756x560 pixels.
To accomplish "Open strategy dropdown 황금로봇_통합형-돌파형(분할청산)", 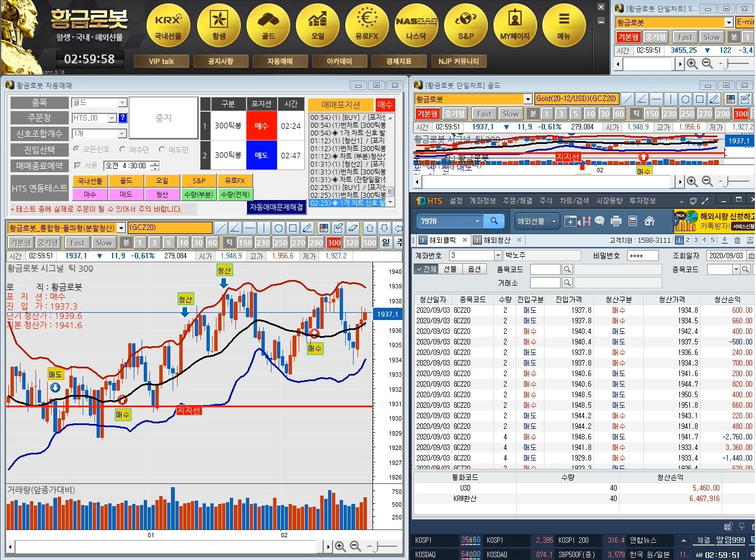I will (x=121, y=228).
